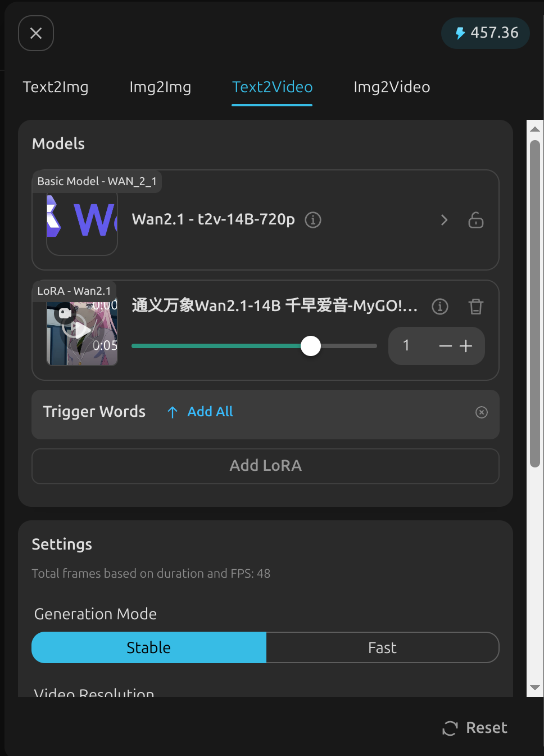
Task: Click the scrollbar down arrow
Action: click(535, 688)
